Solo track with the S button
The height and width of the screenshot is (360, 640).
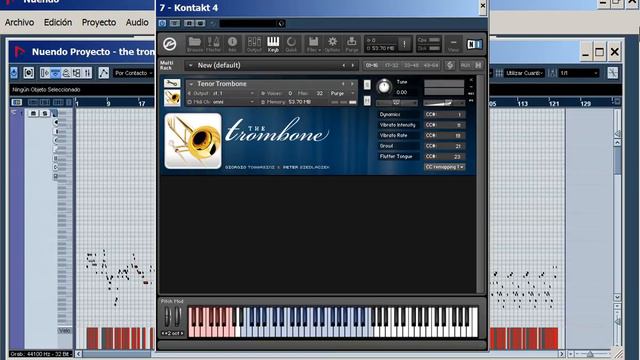click(x=44, y=113)
